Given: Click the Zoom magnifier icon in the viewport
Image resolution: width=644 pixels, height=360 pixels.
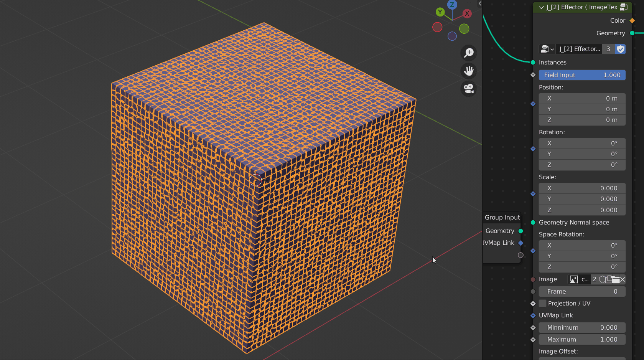Looking at the screenshot, I should pyautogui.click(x=468, y=53).
